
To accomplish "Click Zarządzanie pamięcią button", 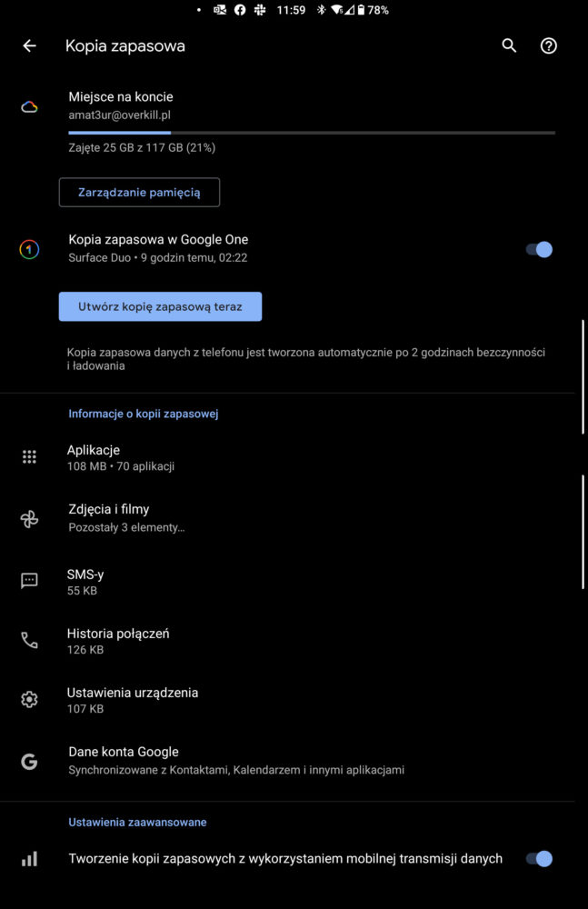I will click(x=139, y=192).
